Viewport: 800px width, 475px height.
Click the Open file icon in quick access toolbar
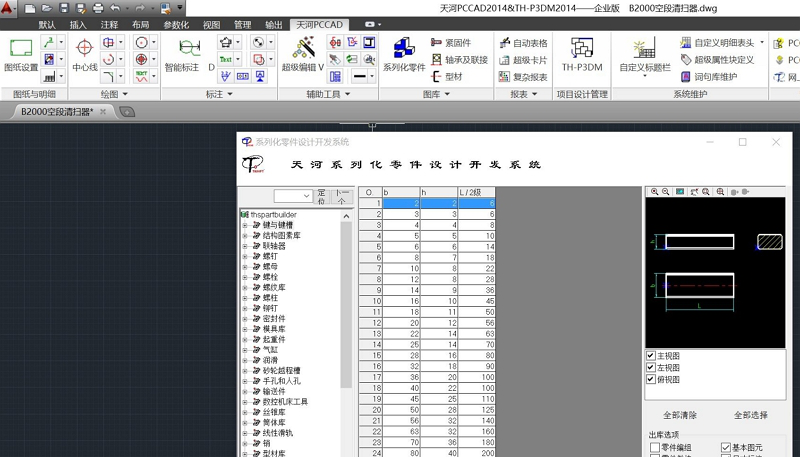47,8
